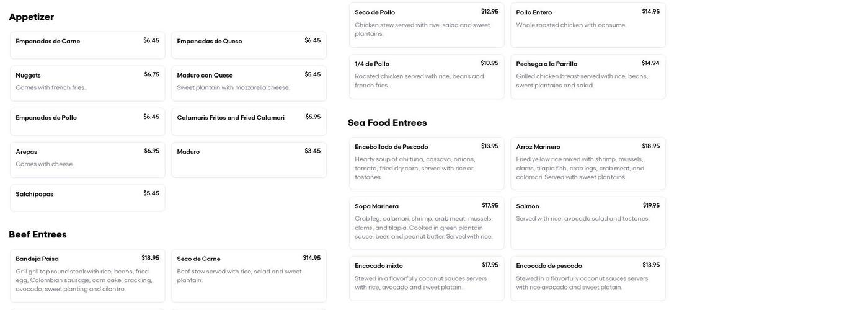
Task: Select the Arroz Marinero seafood rice
Action: 588,164
